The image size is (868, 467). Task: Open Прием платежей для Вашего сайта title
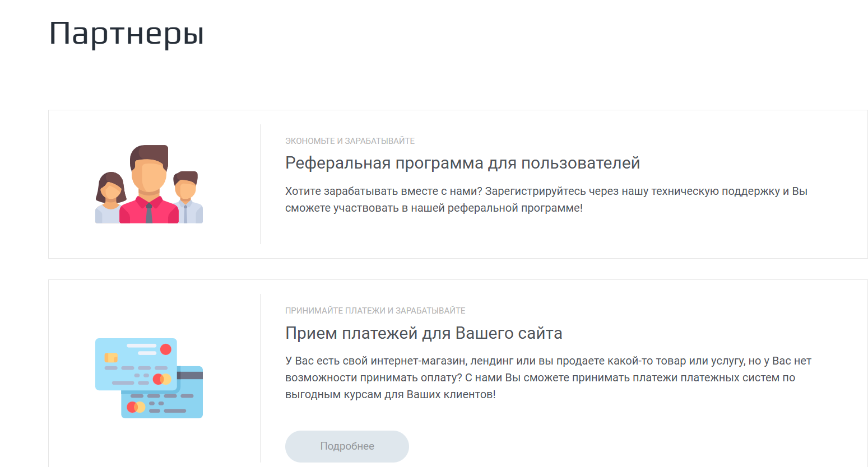(x=424, y=333)
